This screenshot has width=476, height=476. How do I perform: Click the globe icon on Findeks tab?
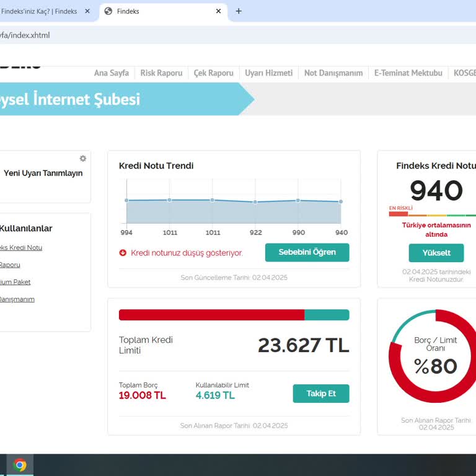click(x=108, y=11)
